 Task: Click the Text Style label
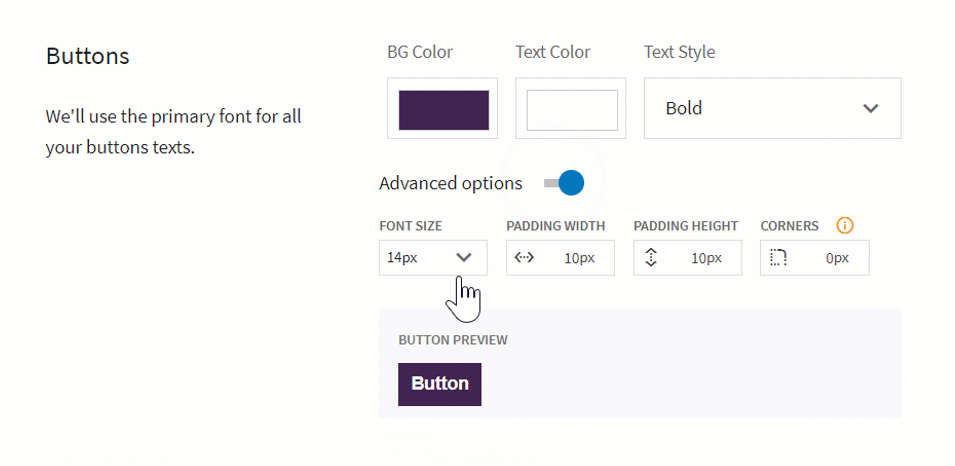pyautogui.click(x=680, y=52)
